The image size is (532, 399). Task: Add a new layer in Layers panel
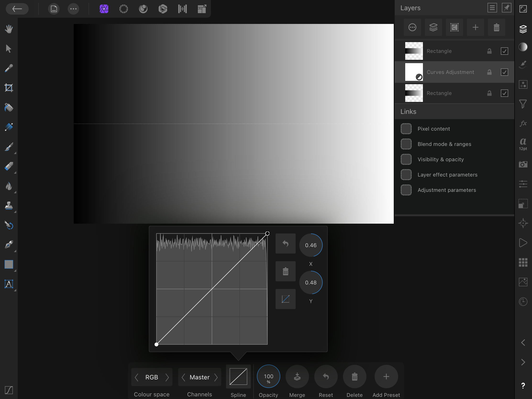476,27
